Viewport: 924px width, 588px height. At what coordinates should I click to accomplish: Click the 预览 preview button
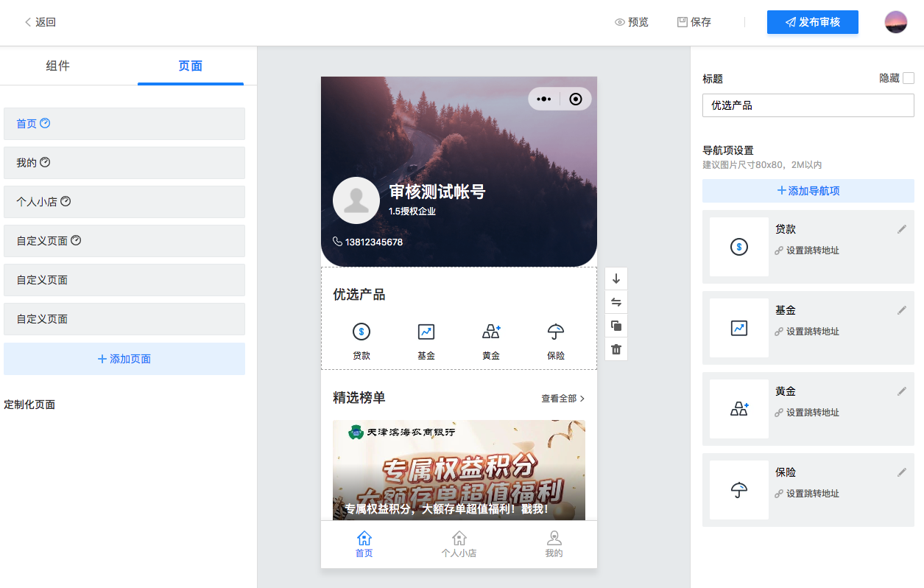632,22
